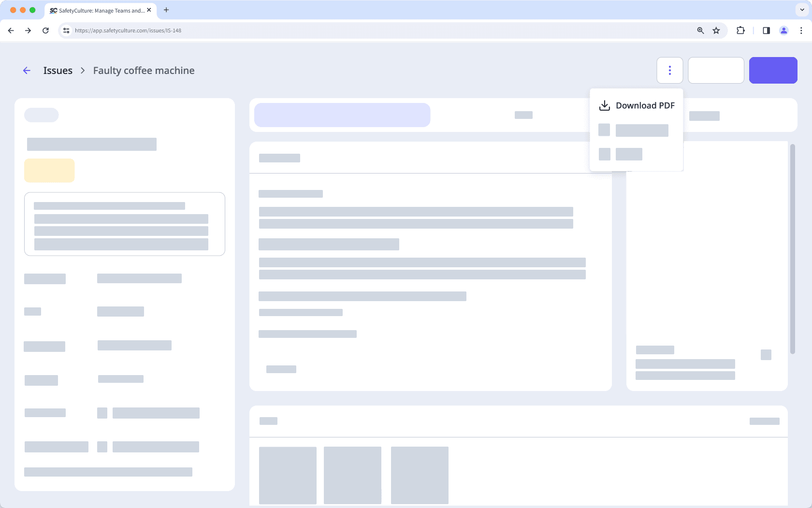Open the Chrome three-dot settings menu
This screenshot has width=812, height=508.
click(801, 30)
